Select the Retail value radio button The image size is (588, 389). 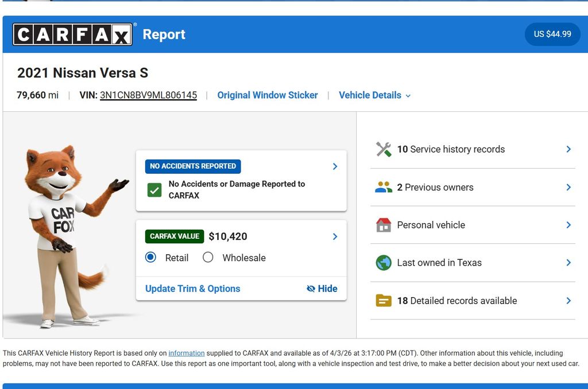[151, 258]
